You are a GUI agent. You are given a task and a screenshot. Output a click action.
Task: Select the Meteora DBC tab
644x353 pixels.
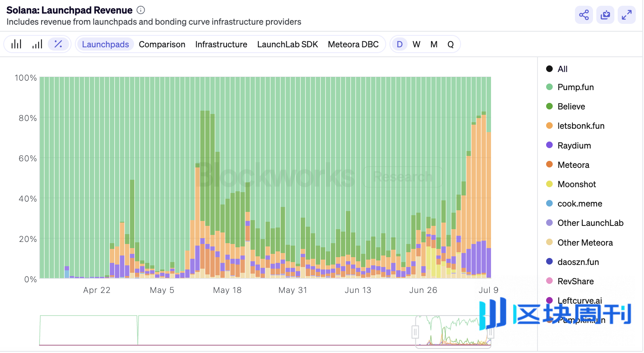coord(353,44)
